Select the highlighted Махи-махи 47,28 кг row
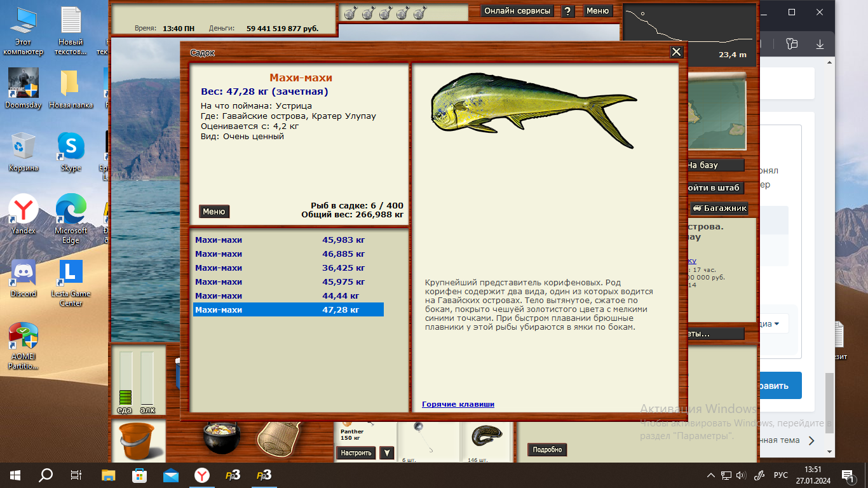 click(x=288, y=310)
